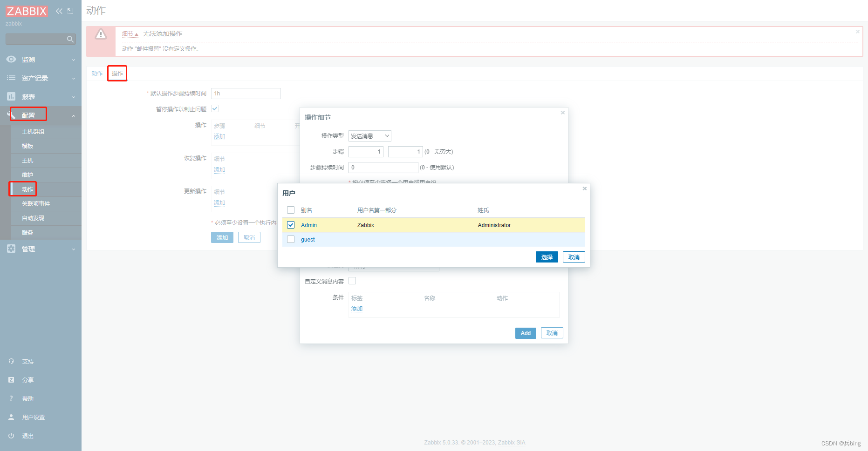Click the search magnifier icon
Viewport: 868px width, 451px height.
click(70, 39)
